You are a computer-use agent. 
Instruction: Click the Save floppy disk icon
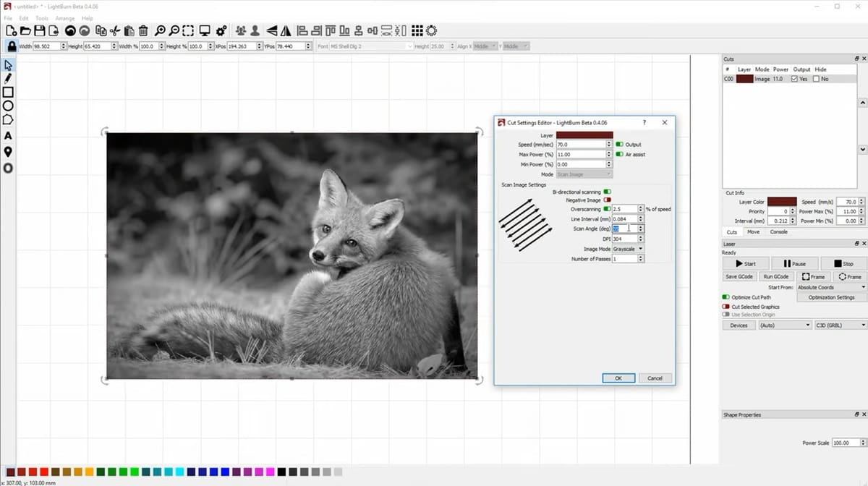pos(39,30)
